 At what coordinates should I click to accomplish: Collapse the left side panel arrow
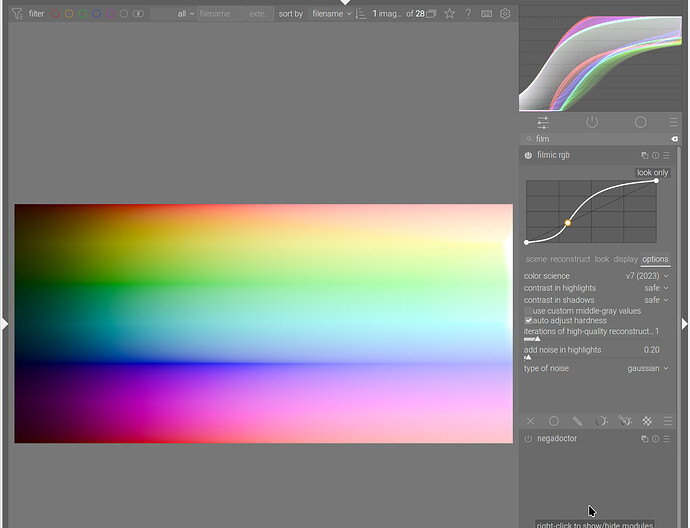pyautogui.click(x=4, y=324)
